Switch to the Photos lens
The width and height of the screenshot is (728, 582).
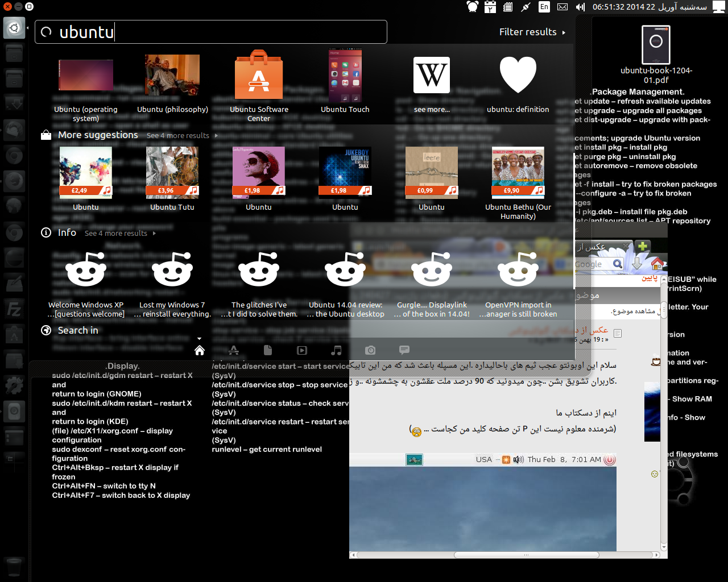pyautogui.click(x=370, y=351)
